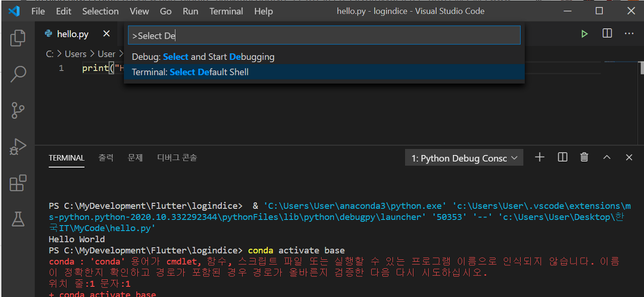
Task: Open the View menu
Action: pyautogui.click(x=139, y=11)
